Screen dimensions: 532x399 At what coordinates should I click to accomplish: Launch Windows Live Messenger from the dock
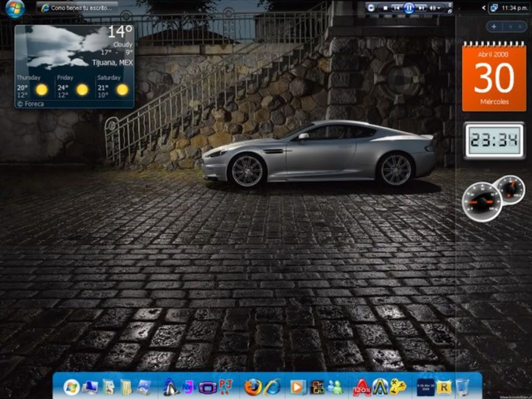tap(335, 387)
